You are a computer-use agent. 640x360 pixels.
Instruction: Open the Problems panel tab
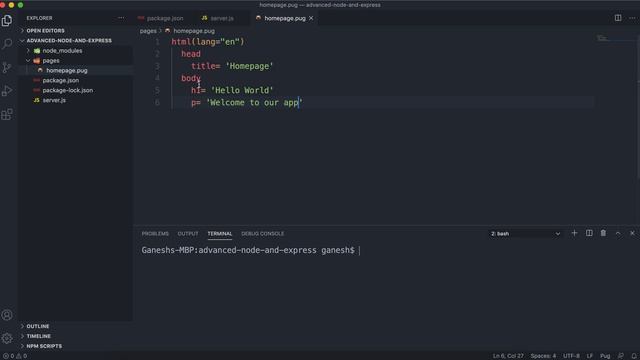tap(155, 233)
